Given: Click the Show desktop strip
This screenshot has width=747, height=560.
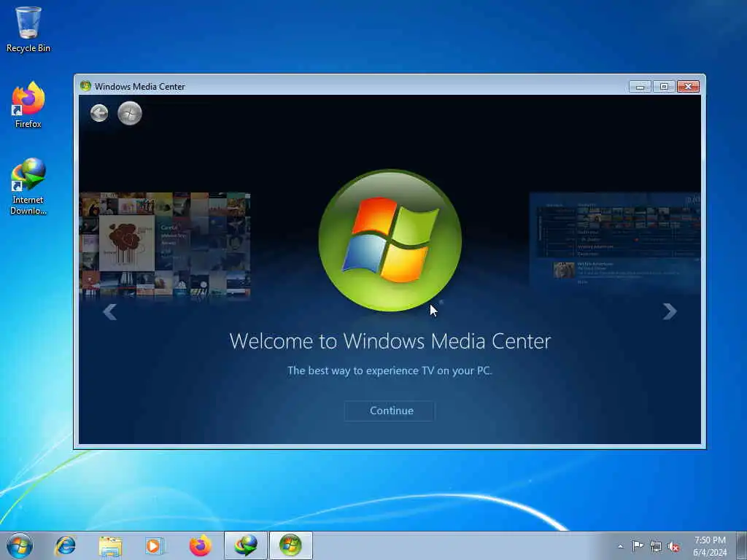Looking at the screenshot, I should pyautogui.click(x=742, y=545).
